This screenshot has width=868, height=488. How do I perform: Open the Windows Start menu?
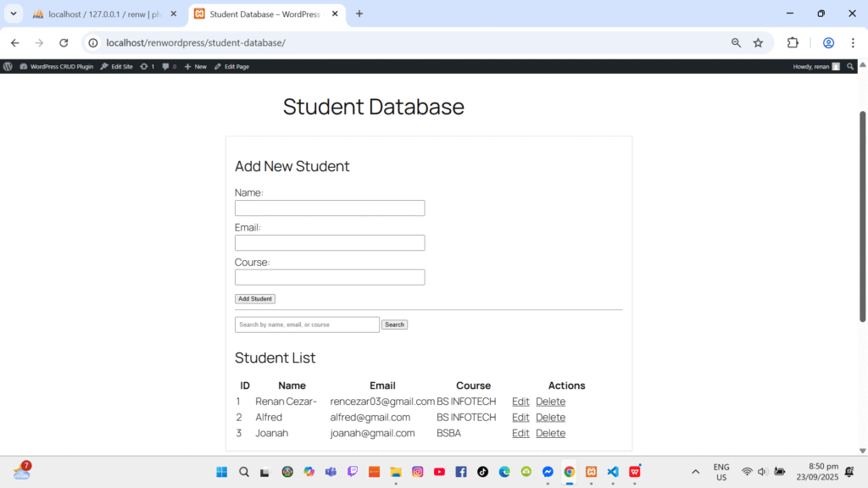(x=222, y=472)
